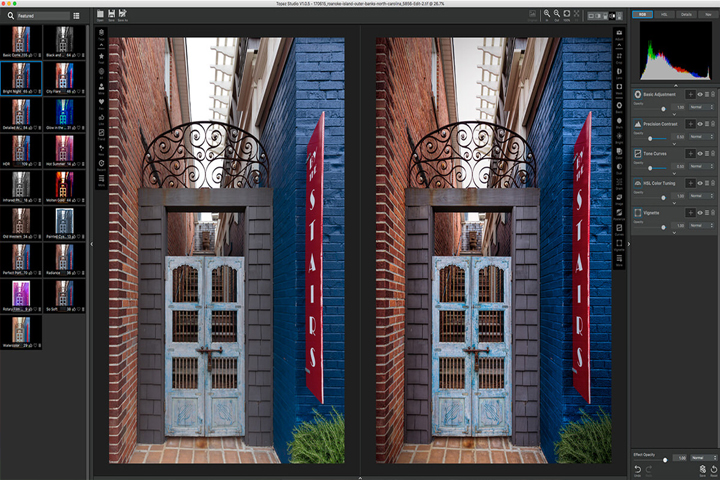
Task: Apply the Watercolor effect thumbnail
Action: coord(21,332)
